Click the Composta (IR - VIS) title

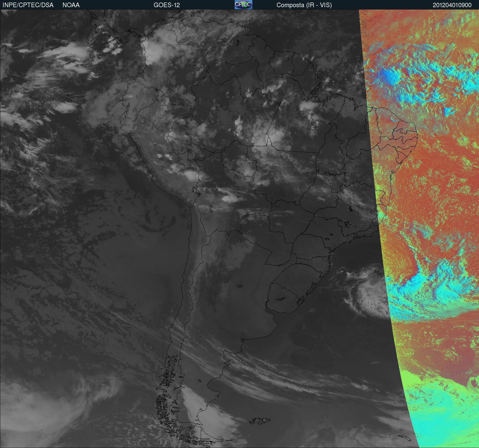pyautogui.click(x=304, y=5)
